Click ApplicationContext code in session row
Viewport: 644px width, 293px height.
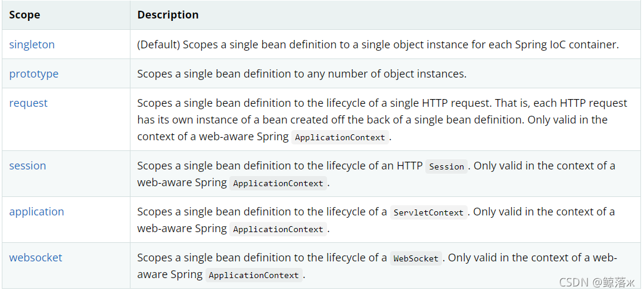pyautogui.click(x=278, y=183)
